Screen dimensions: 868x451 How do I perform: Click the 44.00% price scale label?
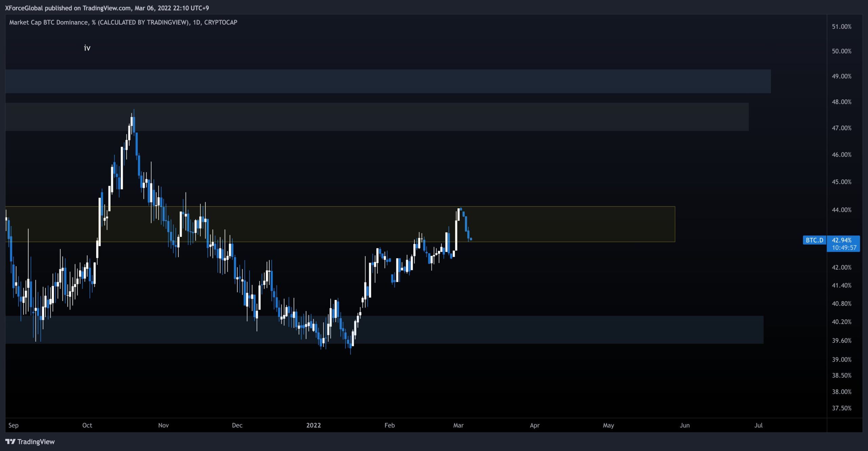pos(842,210)
